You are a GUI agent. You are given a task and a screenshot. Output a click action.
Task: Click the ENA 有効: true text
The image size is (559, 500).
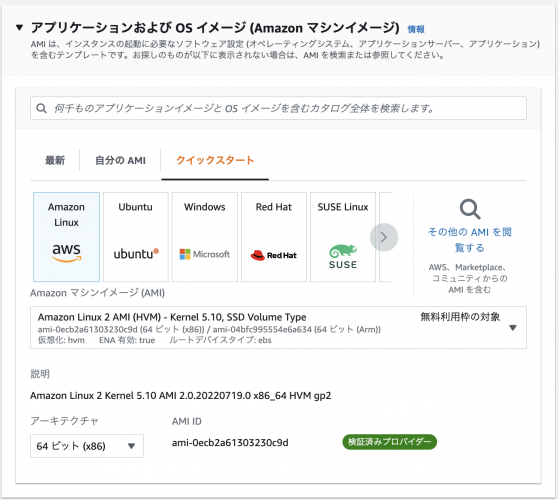(x=127, y=340)
